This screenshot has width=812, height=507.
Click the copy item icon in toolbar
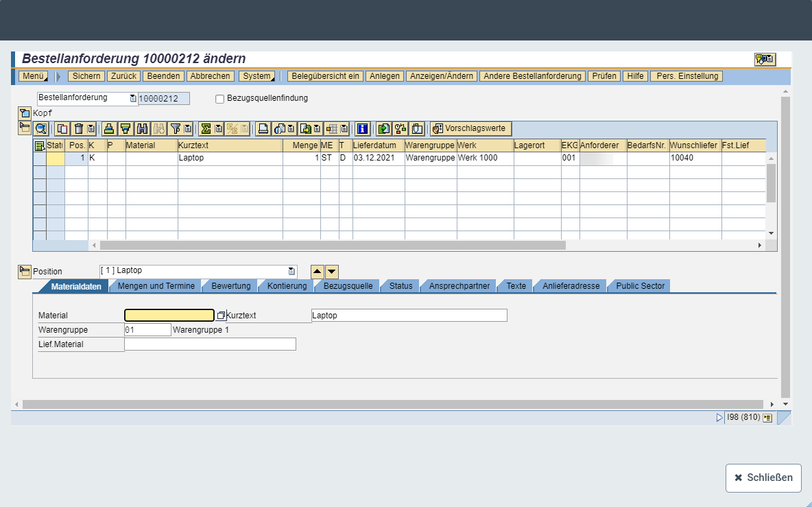pos(62,128)
